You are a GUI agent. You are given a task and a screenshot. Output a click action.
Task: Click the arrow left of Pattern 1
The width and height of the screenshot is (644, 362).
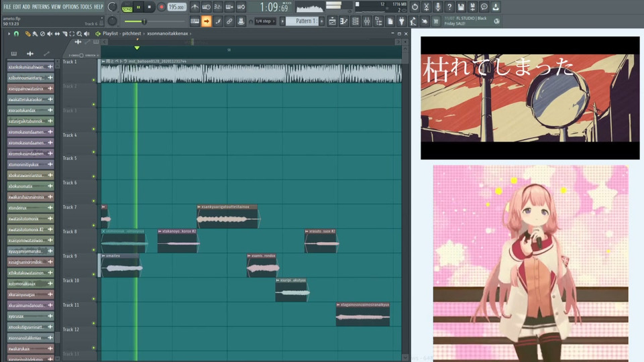(x=282, y=21)
